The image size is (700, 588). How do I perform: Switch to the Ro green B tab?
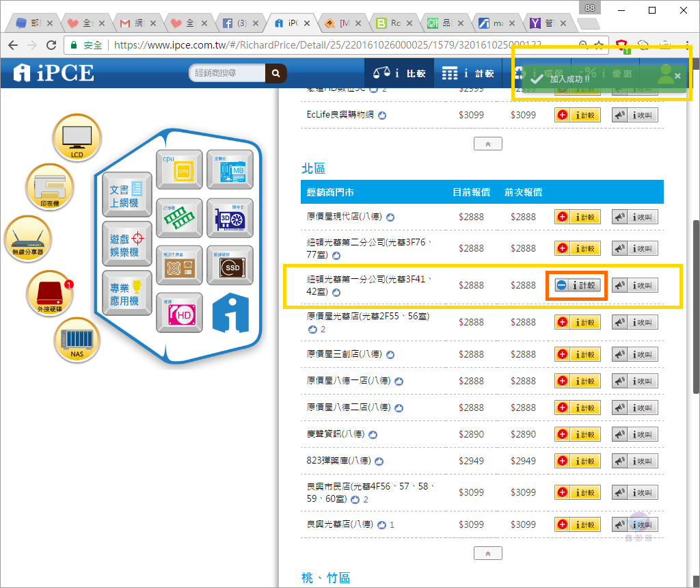[395, 23]
